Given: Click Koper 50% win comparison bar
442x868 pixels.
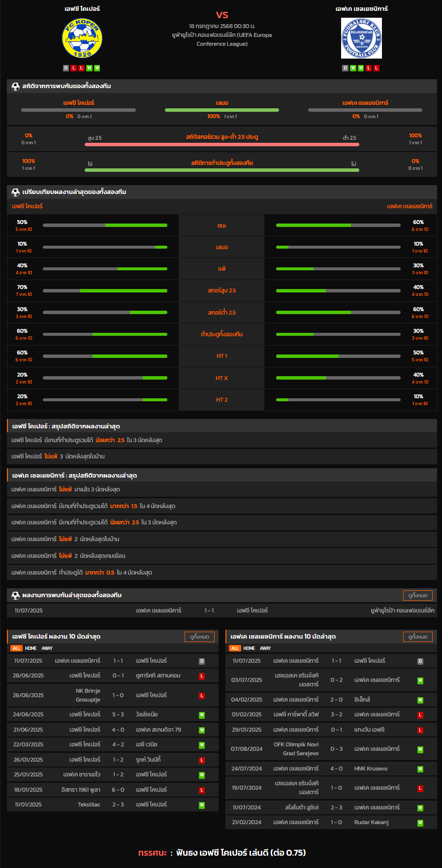Looking at the screenshot, I should pos(105,225).
